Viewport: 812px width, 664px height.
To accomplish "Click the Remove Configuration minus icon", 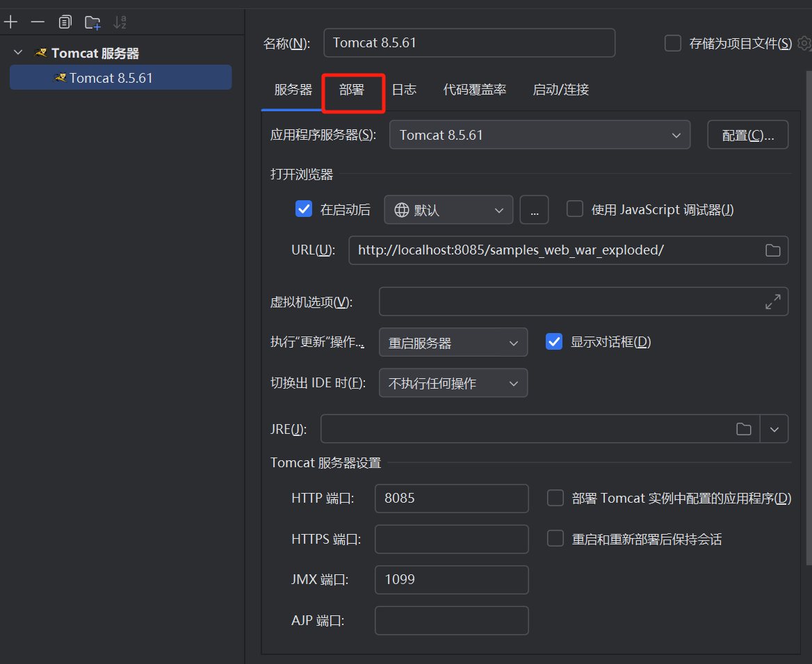I will point(38,22).
